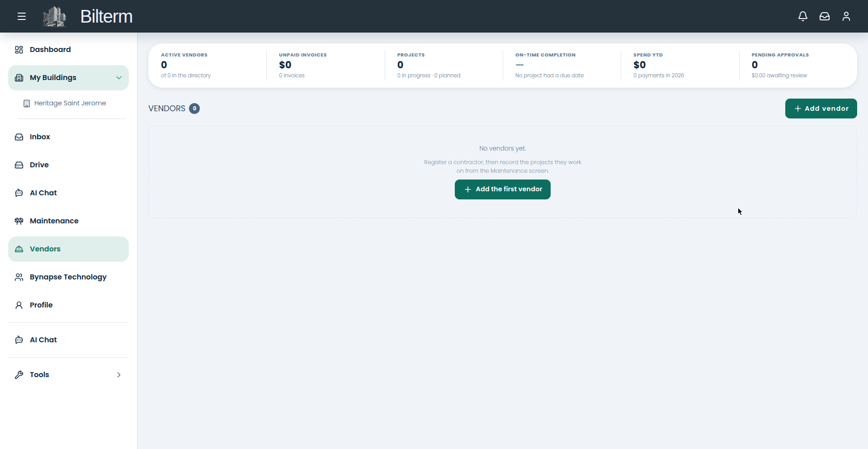Click the Bilterm brand title
868x449 pixels.
106,17
